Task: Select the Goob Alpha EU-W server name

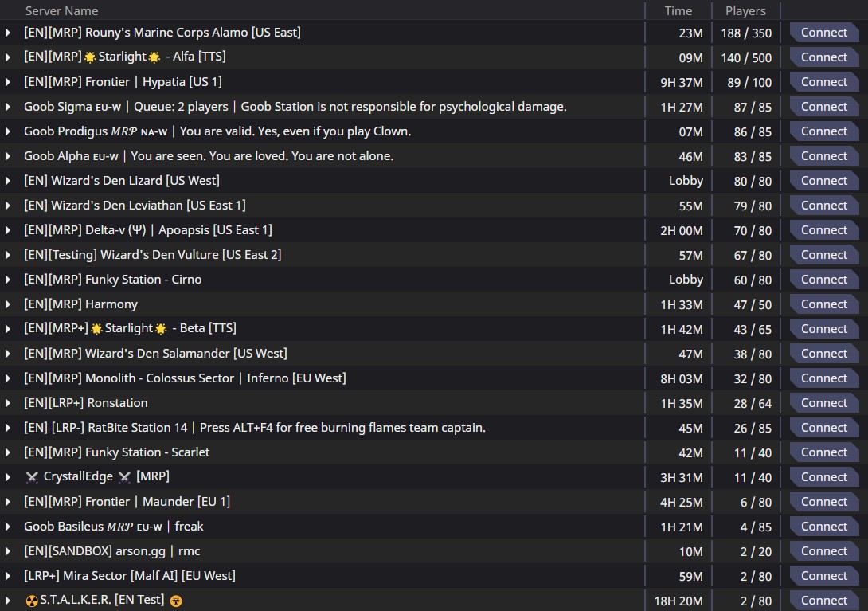Action: pyautogui.click(x=209, y=156)
